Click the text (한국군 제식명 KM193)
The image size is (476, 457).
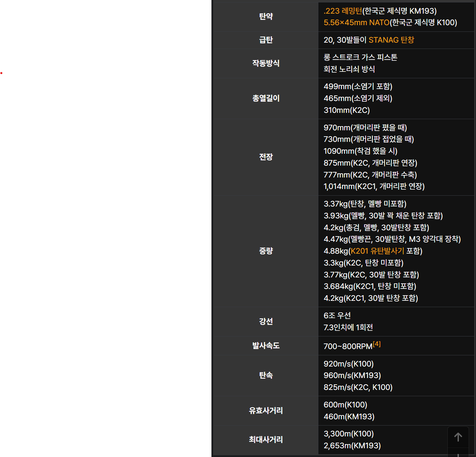click(399, 11)
